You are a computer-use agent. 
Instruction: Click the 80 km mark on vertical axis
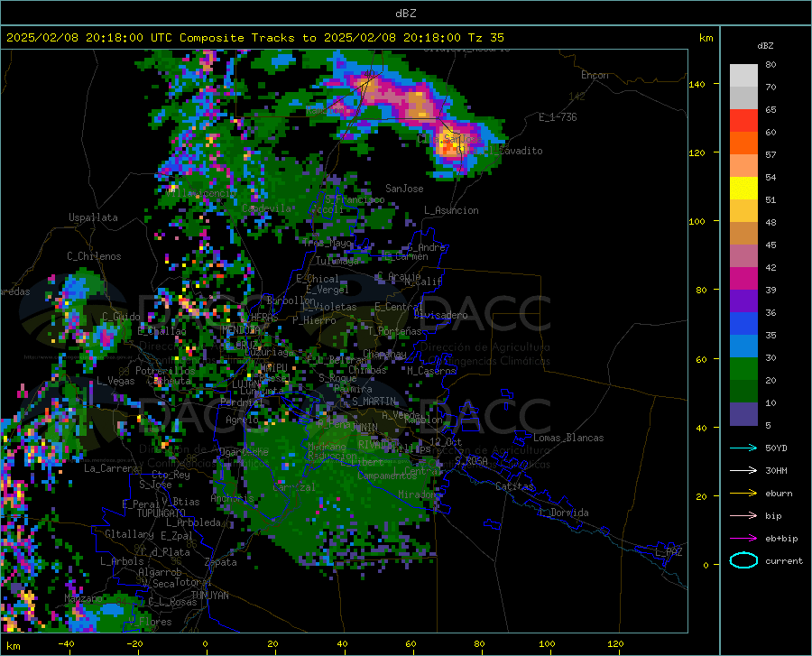[x=701, y=290]
